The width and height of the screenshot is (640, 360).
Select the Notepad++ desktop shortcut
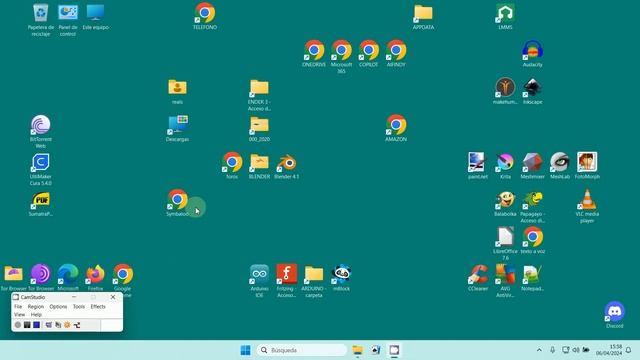(x=533, y=278)
